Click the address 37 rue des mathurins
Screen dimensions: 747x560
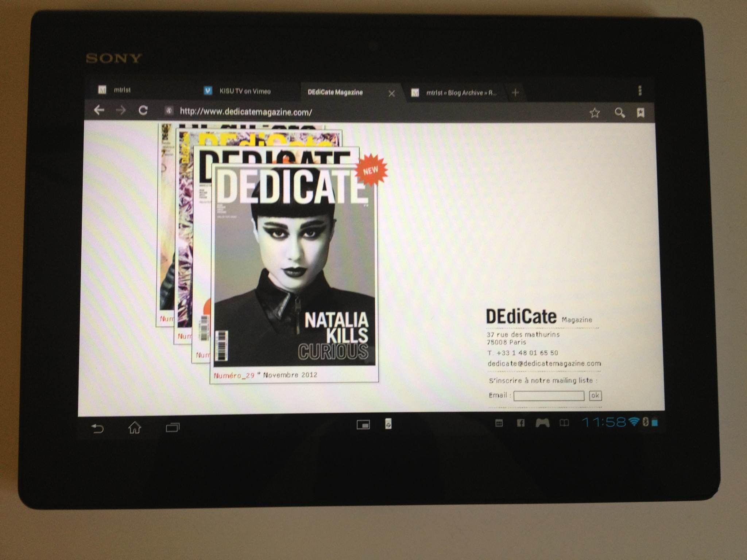523,334
